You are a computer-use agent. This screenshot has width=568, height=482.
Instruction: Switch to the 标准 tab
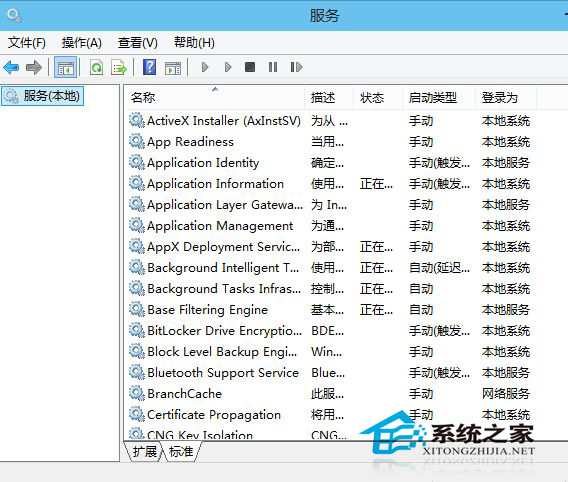click(181, 452)
